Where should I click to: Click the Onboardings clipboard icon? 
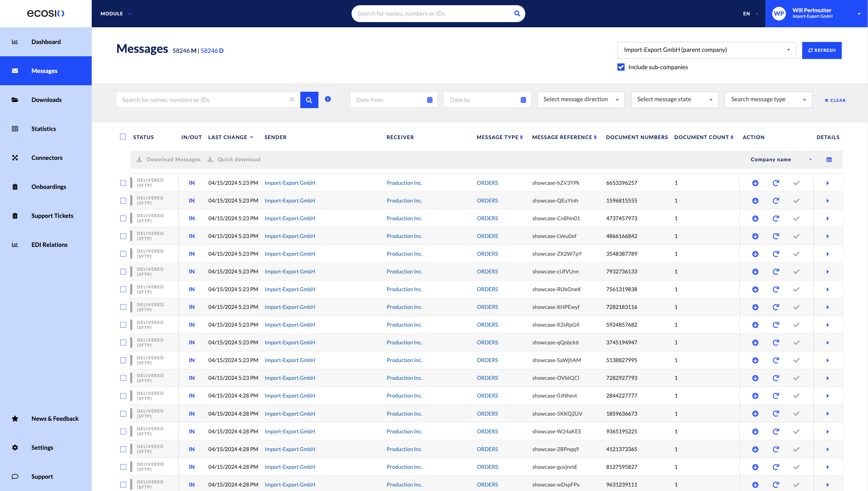click(15, 187)
